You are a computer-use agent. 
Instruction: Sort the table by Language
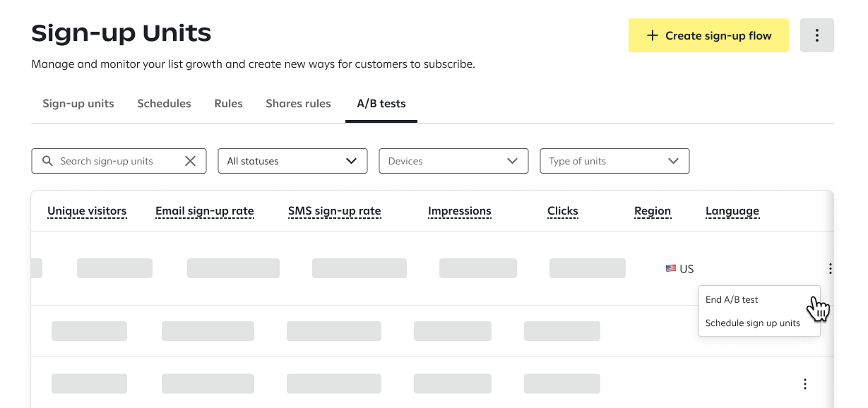(732, 210)
